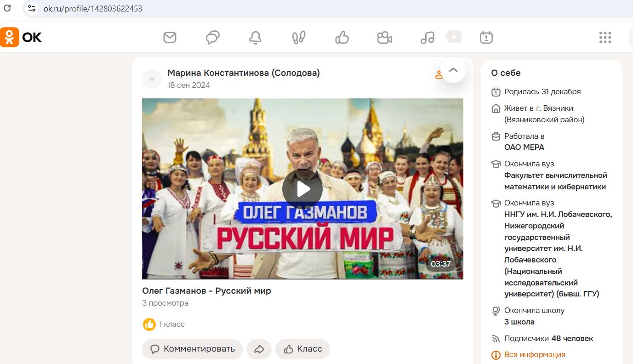Open the Messages envelope icon
This screenshot has height=364, width=633.
tap(170, 37)
